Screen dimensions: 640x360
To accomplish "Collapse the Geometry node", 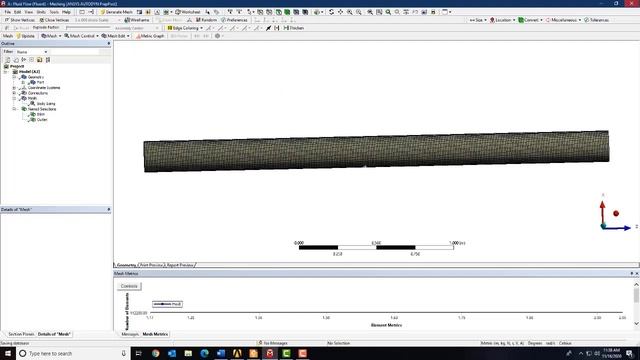I will click(14, 77).
